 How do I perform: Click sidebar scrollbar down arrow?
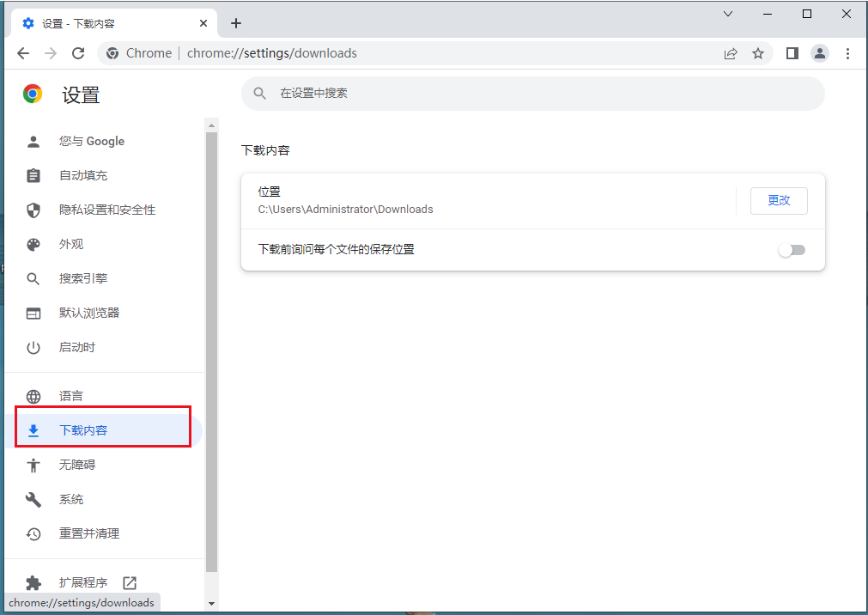click(x=211, y=603)
